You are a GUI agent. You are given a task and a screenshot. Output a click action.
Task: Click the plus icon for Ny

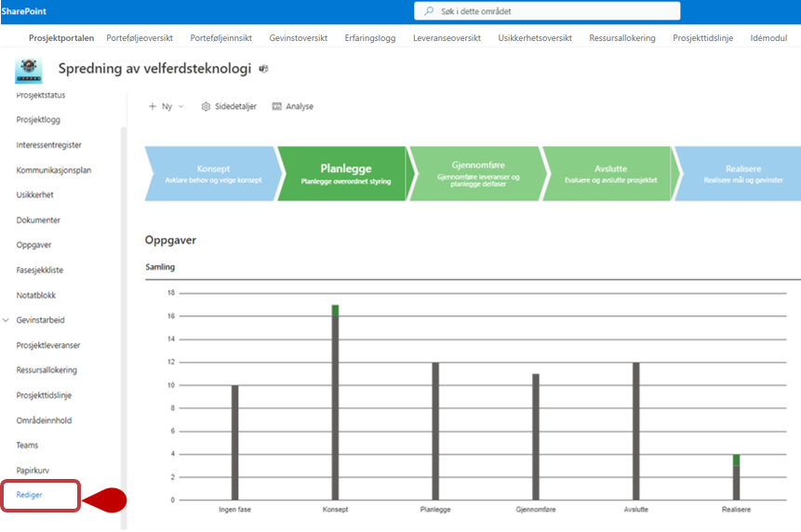tap(153, 107)
